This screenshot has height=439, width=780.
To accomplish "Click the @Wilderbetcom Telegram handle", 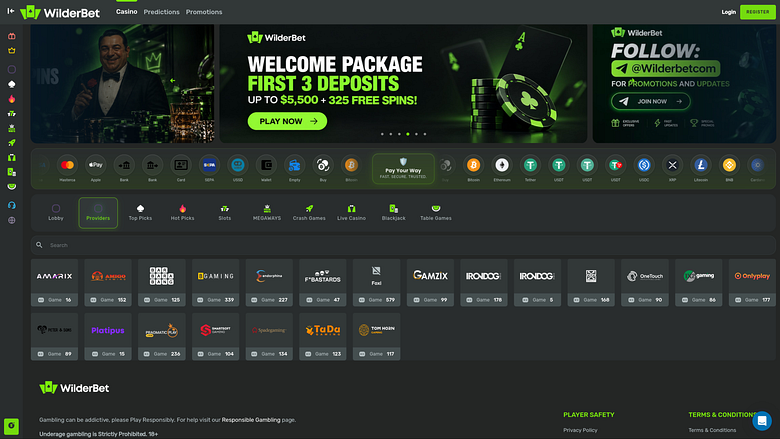I will [x=666, y=68].
